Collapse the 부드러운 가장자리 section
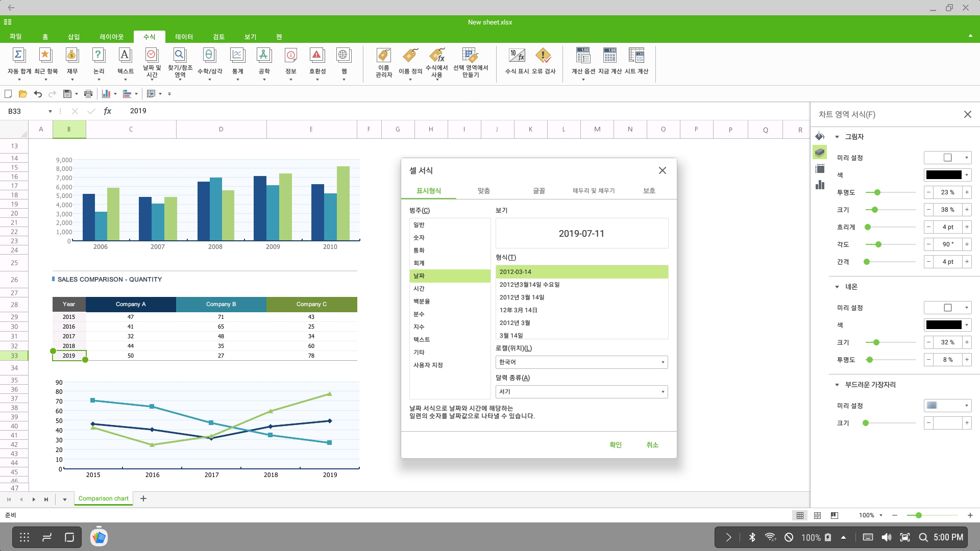The width and height of the screenshot is (980, 551). (837, 385)
